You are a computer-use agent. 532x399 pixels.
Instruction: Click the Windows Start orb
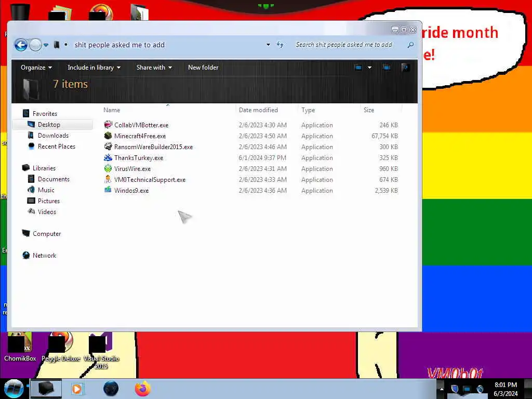[14, 389]
